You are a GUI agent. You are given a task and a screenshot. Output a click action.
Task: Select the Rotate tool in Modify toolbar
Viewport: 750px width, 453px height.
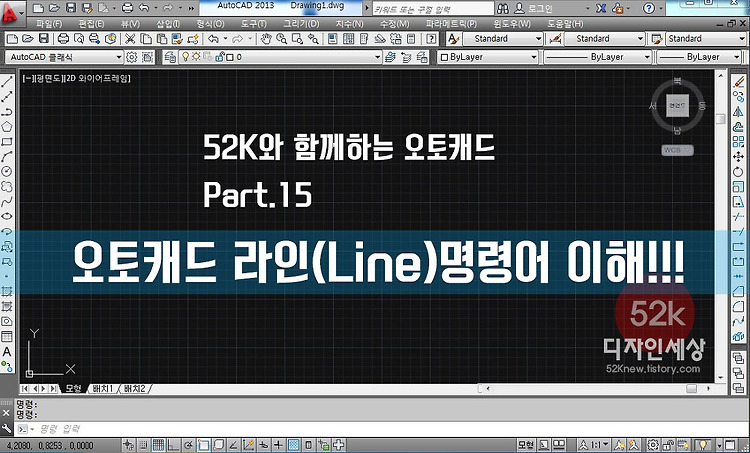tap(739, 171)
